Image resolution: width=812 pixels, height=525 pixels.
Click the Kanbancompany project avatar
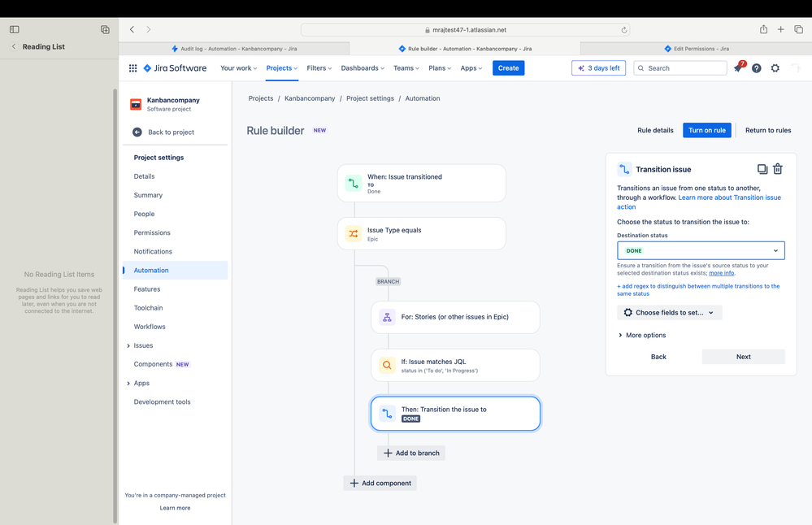[136, 104]
